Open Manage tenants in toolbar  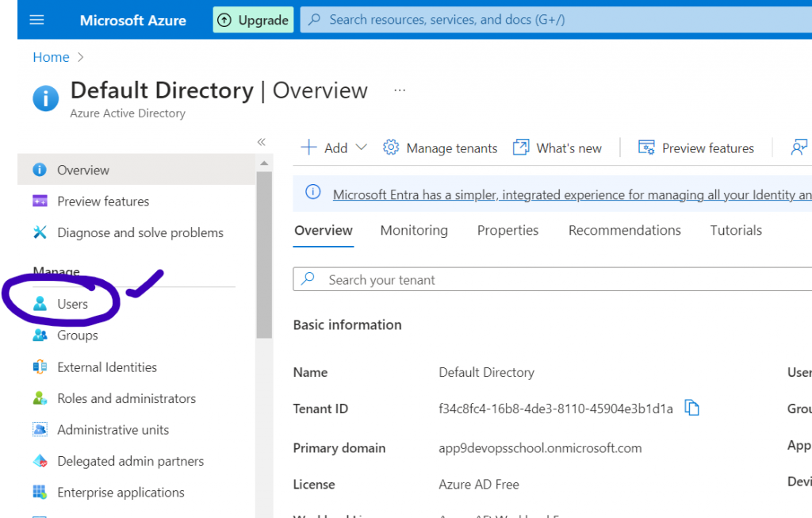[440, 148]
